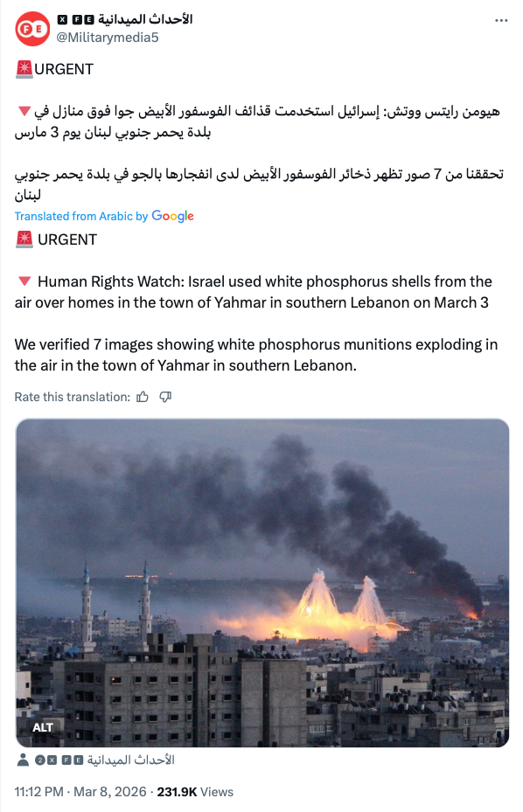This screenshot has height=812, width=523.
Task: Click the red triangle before Human Rights Watch
Action: (x=24, y=281)
